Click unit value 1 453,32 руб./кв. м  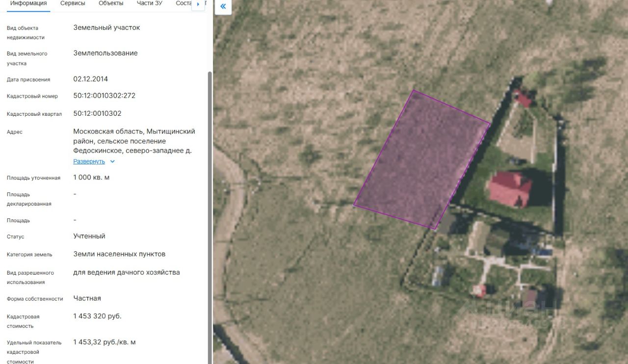click(105, 342)
